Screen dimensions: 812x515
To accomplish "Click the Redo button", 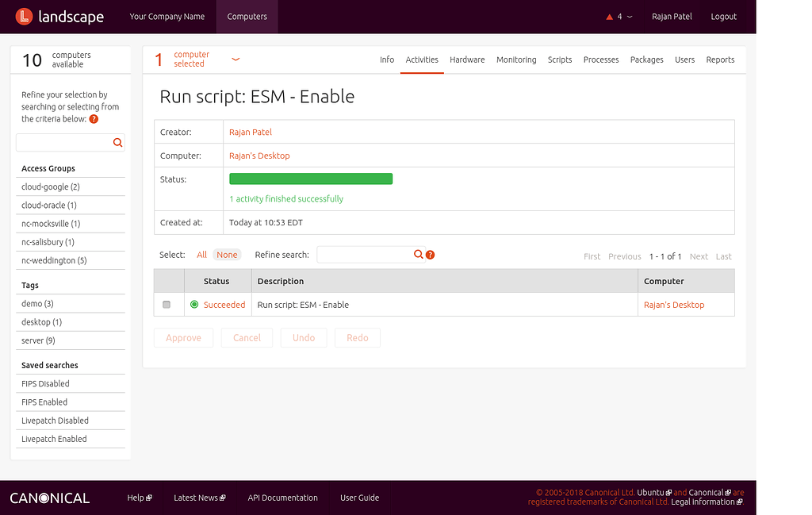I will [357, 337].
